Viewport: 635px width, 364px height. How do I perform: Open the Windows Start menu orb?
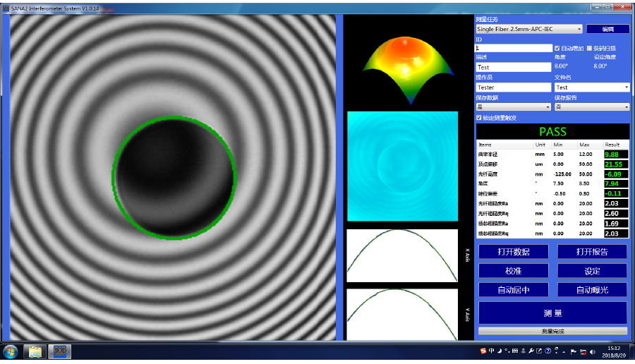point(10,351)
